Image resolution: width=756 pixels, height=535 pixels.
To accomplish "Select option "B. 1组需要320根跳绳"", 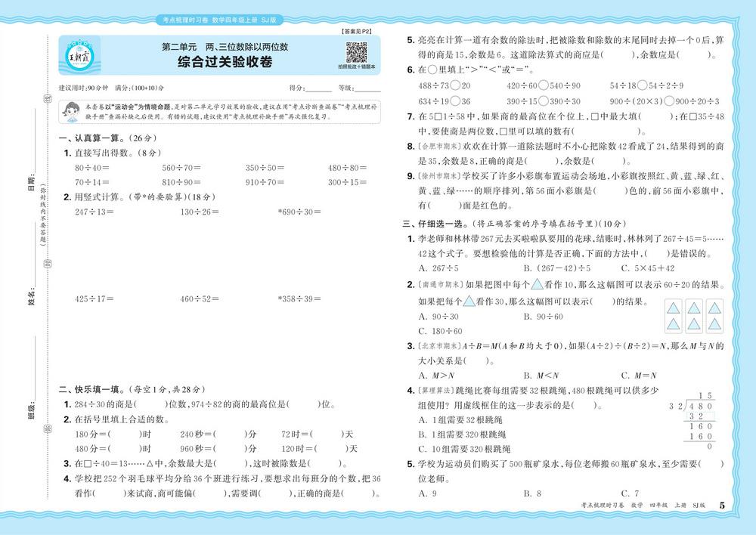I will pyautogui.click(x=462, y=434).
